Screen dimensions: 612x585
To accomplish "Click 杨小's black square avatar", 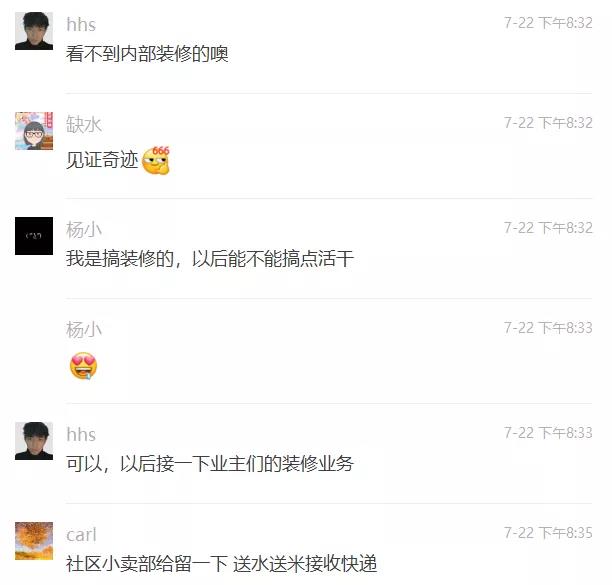I will pyautogui.click(x=34, y=236).
